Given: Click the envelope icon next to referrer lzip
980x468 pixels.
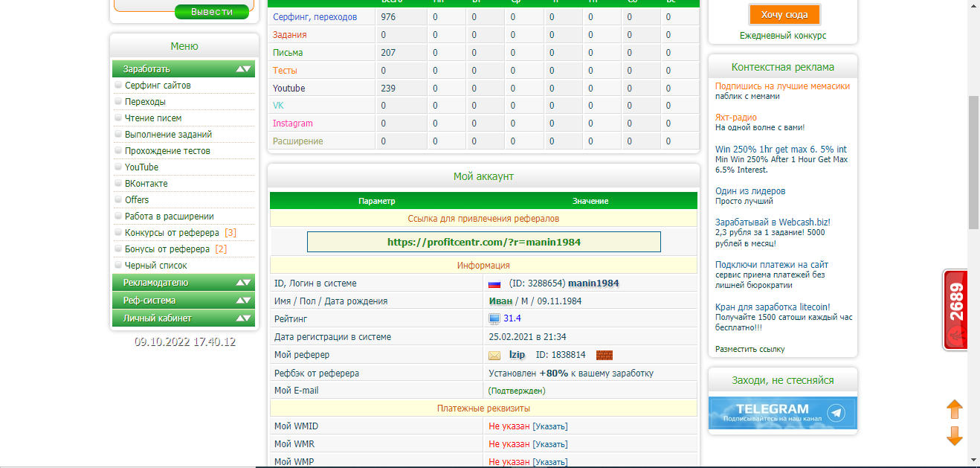Looking at the screenshot, I should [x=494, y=355].
